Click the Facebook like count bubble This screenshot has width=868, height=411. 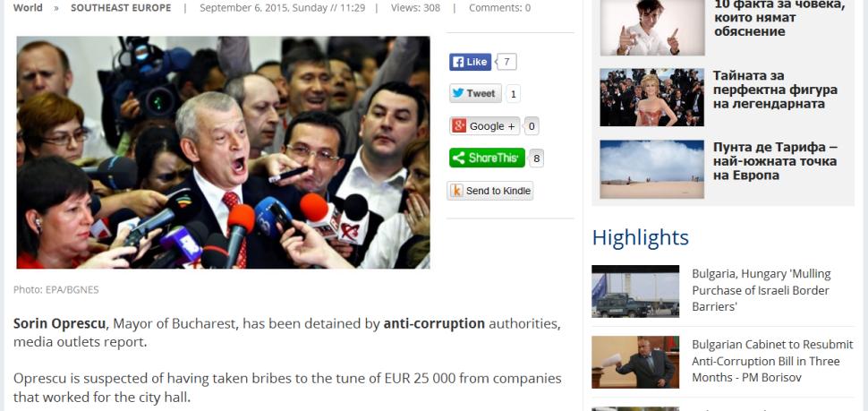(x=506, y=62)
